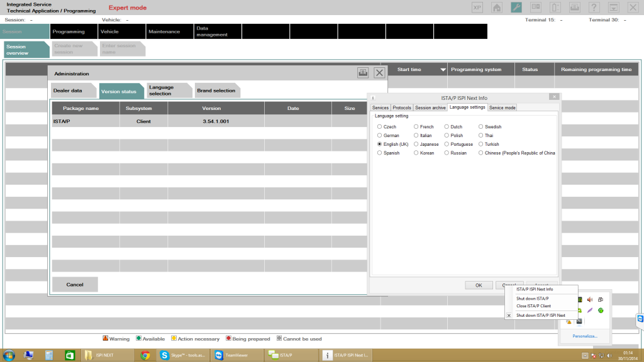Open the Computer icon in taskbar
Screen dimensions: 644x362
[x=29, y=355]
